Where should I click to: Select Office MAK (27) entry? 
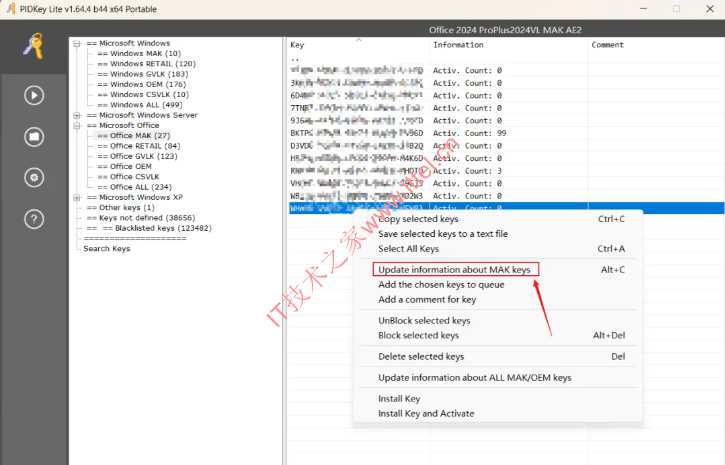(134, 135)
